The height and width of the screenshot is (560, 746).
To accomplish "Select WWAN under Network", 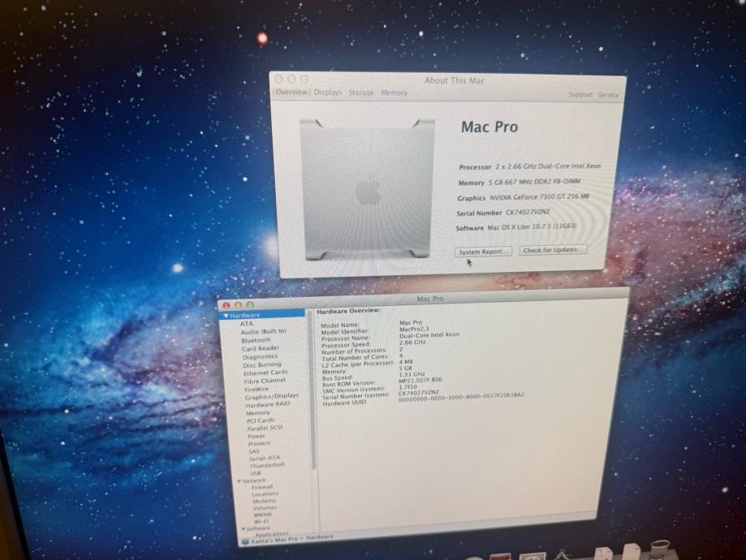I will coord(262,515).
